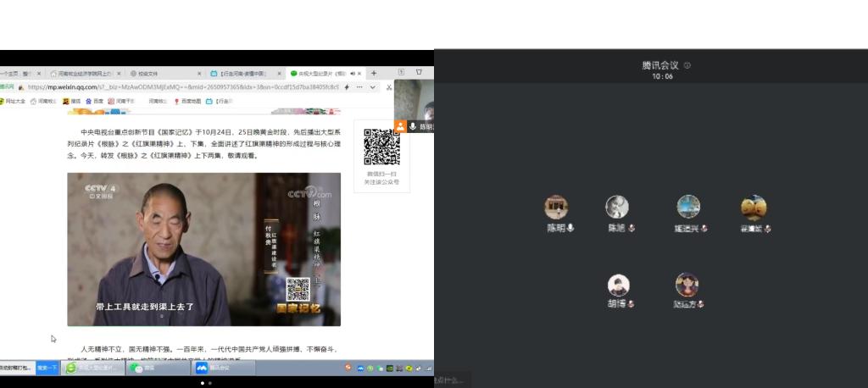Click the Sogou input method tray icon
This screenshot has height=388, width=868.
tap(348, 368)
